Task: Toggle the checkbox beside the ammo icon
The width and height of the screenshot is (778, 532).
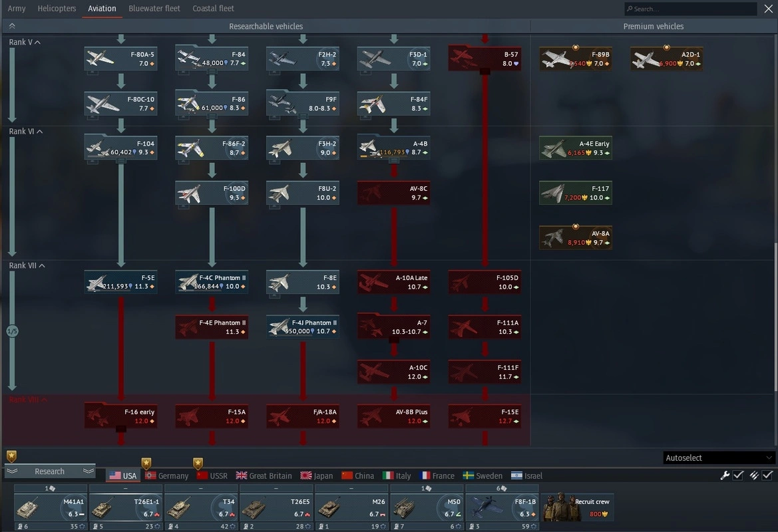Action: (x=767, y=475)
